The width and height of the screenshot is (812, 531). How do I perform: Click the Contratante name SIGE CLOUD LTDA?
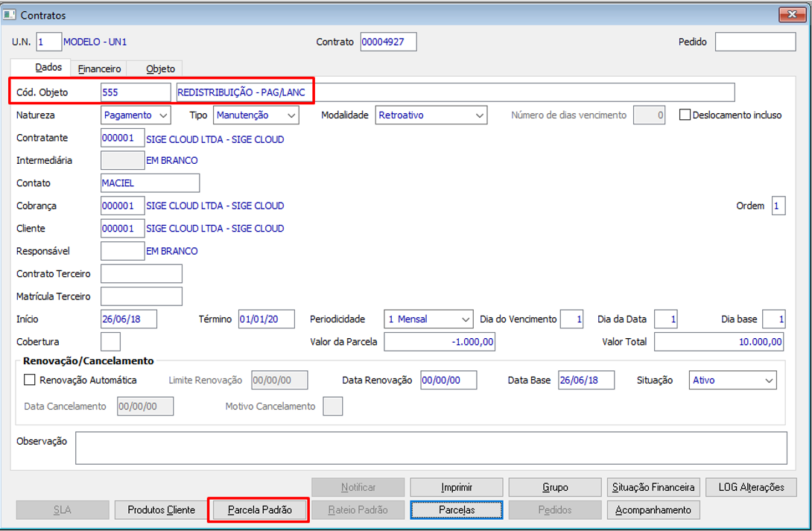(x=215, y=139)
